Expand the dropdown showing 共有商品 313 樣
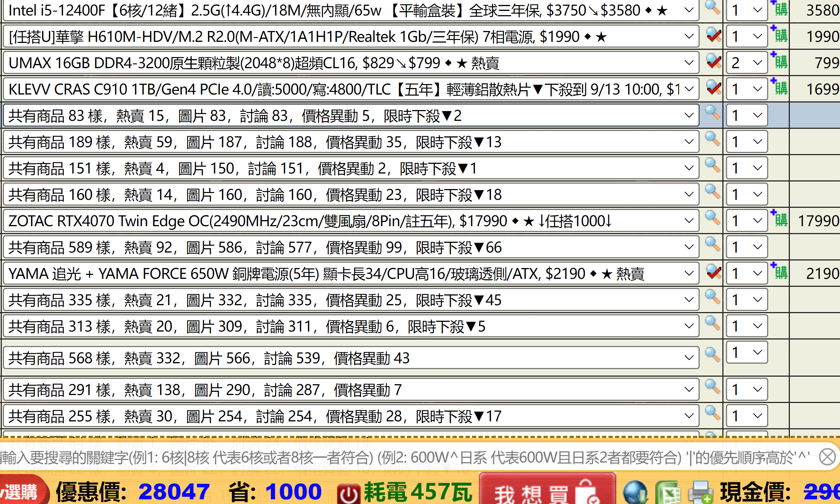The width and height of the screenshot is (840, 504). [351, 326]
